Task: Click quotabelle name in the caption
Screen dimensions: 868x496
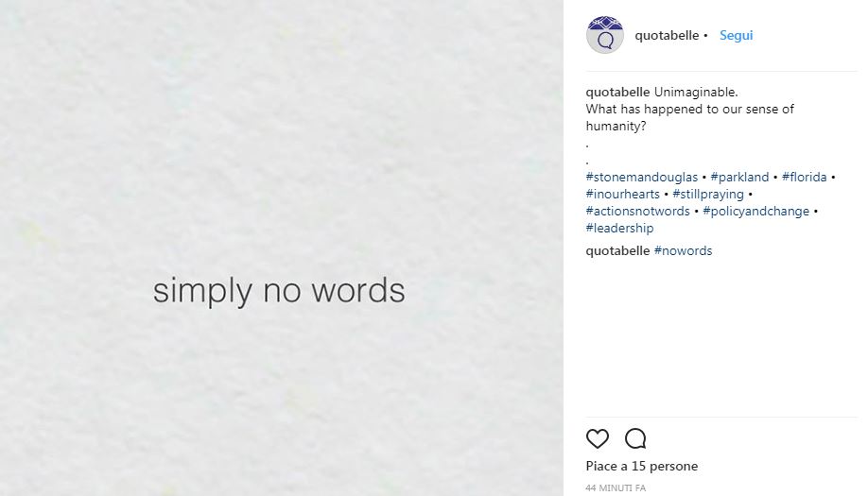Action: coord(617,93)
